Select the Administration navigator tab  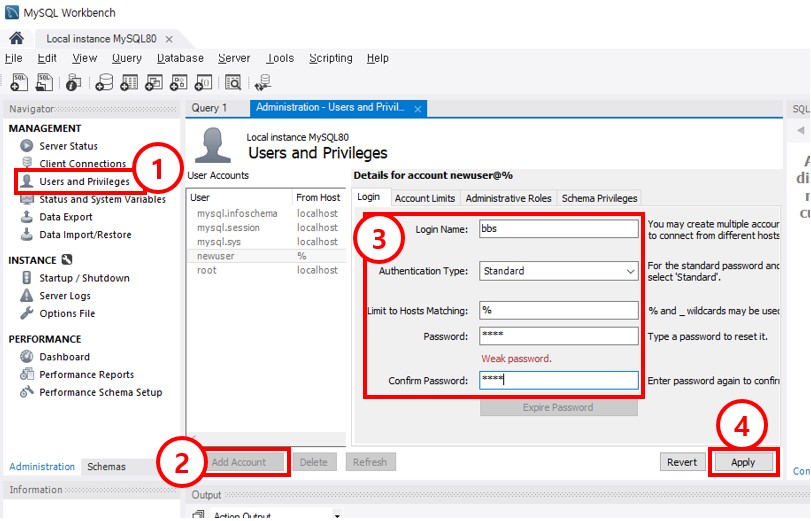[42, 466]
